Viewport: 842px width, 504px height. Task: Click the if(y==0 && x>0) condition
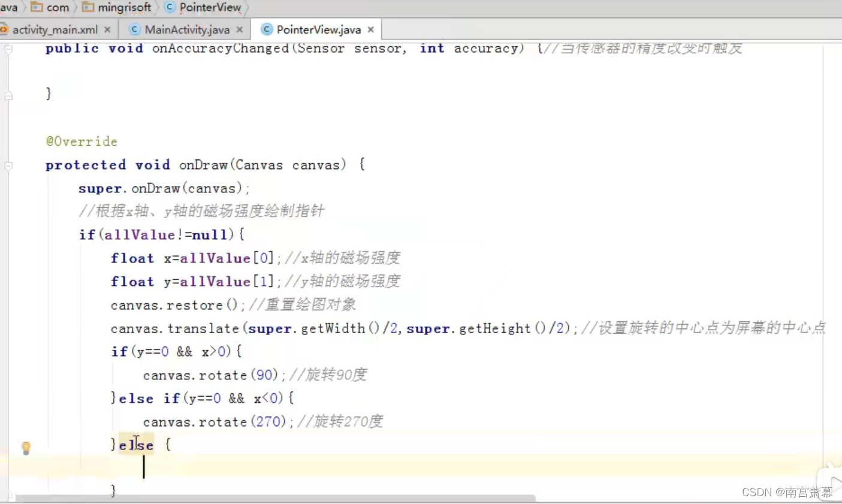(x=176, y=351)
